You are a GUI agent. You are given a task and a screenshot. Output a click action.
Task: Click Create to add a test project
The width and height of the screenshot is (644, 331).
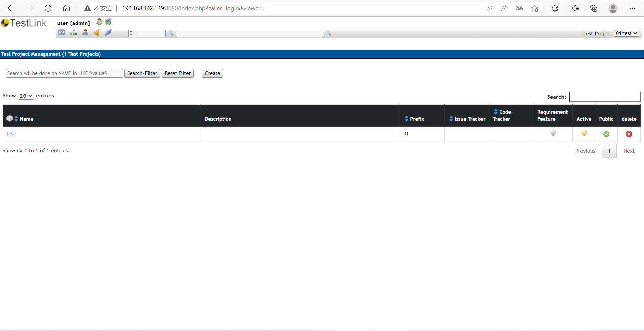212,73
